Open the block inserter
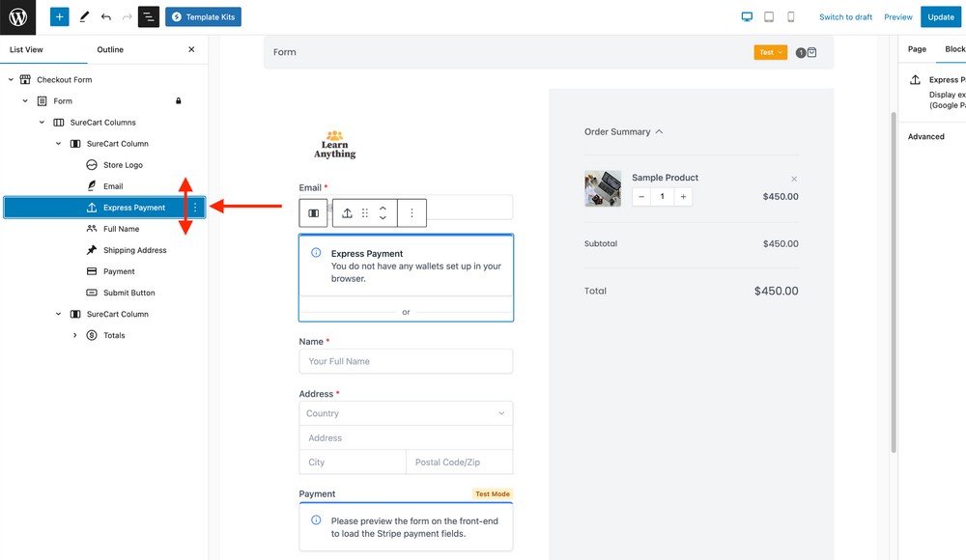Screen dimensions: 966x560 [x=59, y=16]
